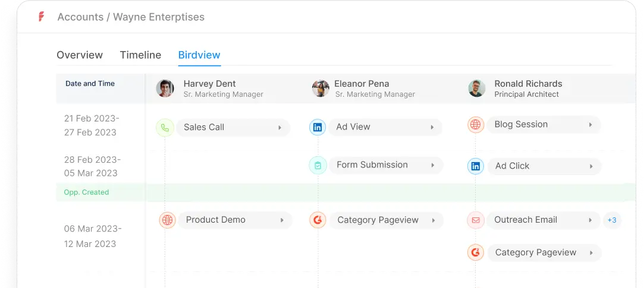
Task: Click the clipboard icon beside Form Submission
Action: pos(318,166)
